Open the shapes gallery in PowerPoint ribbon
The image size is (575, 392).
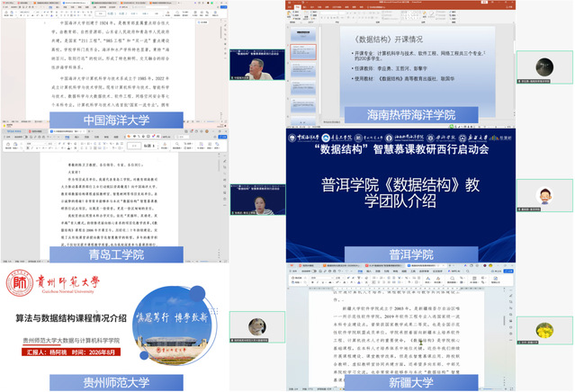click(x=411, y=14)
